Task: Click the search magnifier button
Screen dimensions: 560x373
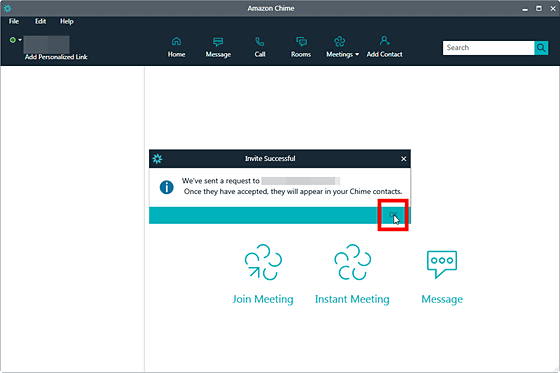Action: click(x=541, y=48)
